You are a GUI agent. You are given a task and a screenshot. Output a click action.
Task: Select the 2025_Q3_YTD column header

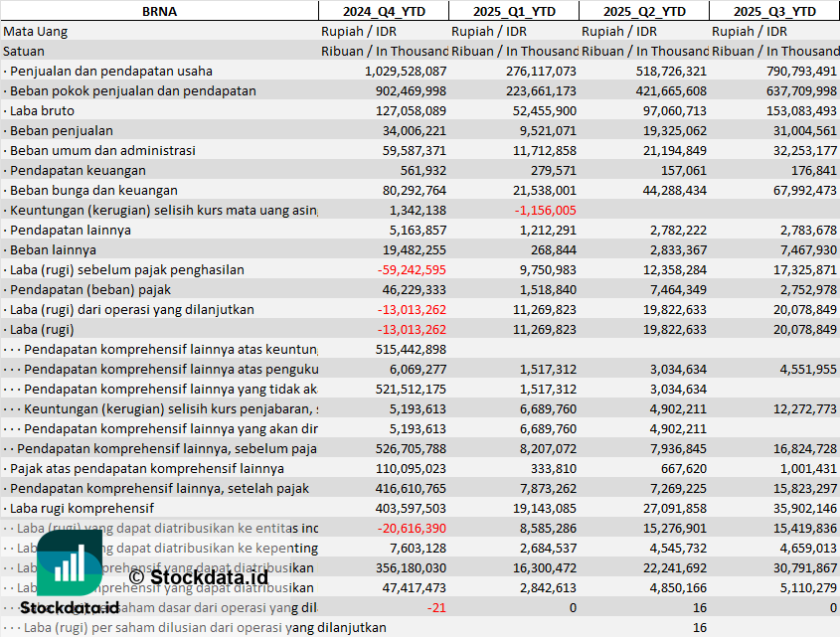click(774, 11)
